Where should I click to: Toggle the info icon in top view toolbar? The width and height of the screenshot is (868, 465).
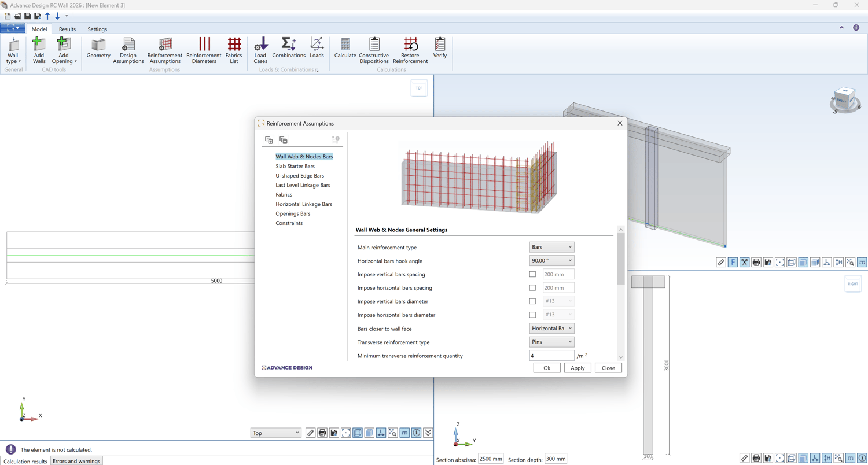click(416, 433)
